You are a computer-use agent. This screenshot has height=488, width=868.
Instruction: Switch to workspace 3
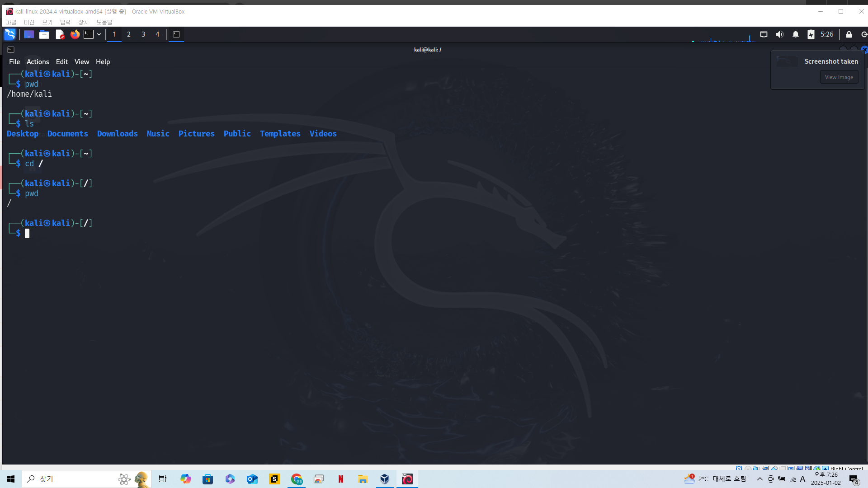(x=143, y=34)
